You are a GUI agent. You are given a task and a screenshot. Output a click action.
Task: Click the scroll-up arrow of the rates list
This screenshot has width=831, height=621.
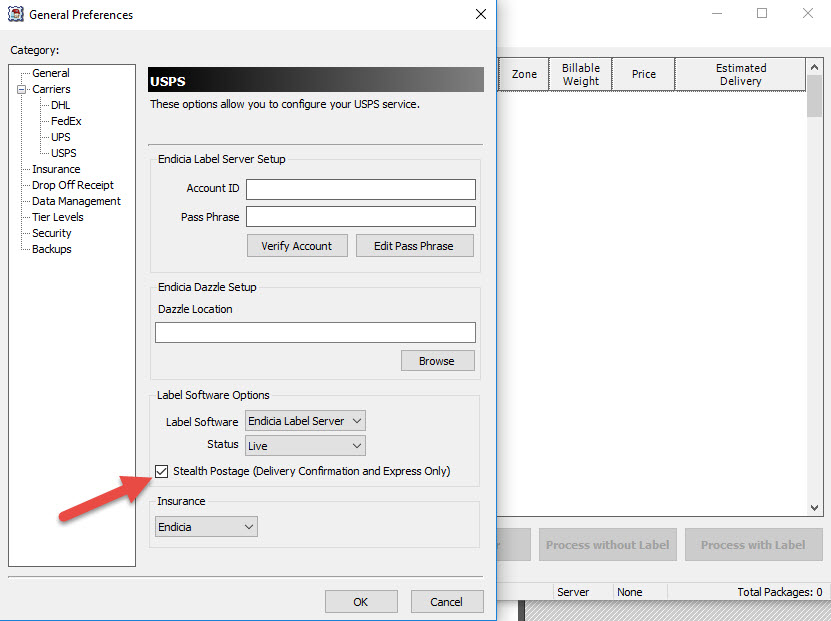814,67
